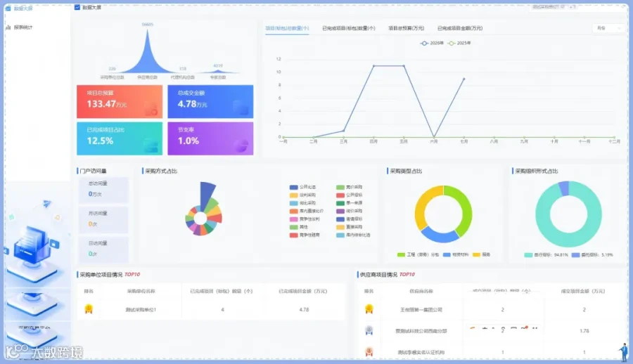Click the 项目总预算 133.47万元 card
The image size is (633, 364).
pos(120,102)
